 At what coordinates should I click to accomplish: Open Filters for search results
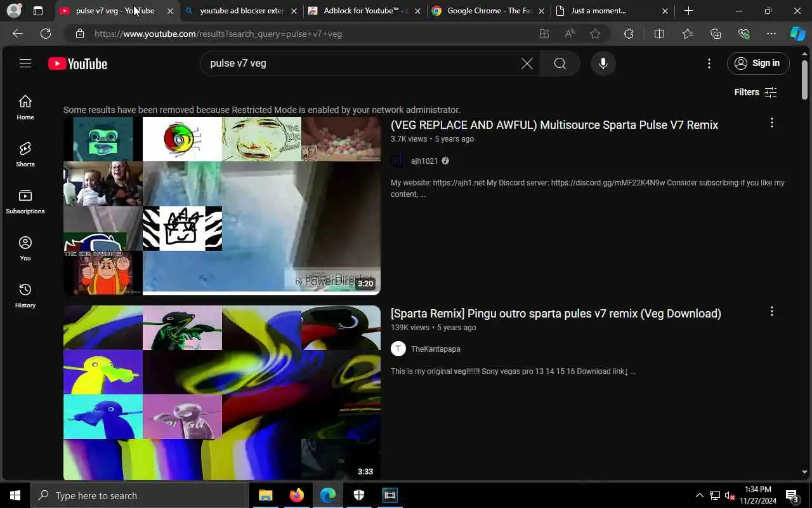[756, 92]
